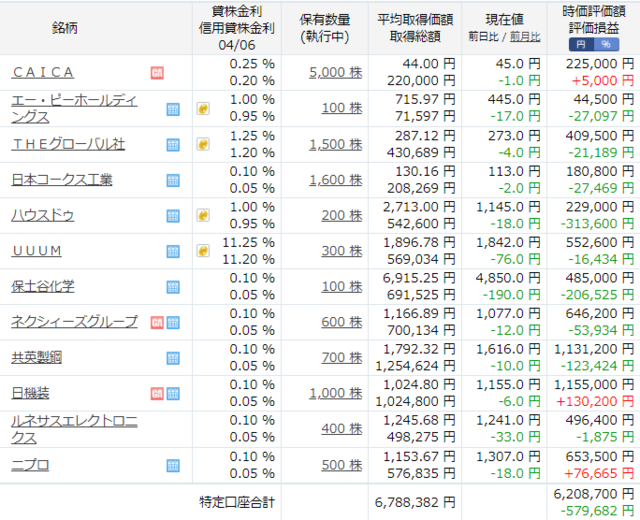The height and width of the screenshot is (520, 640).
Task: Click the yellow coin icon for エー・ピーホールディングス
Action: click(x=202, y=109)
